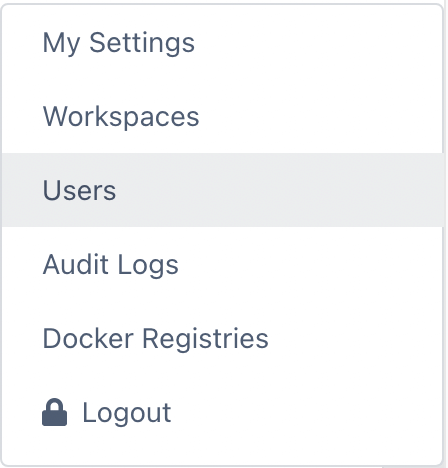Click the Logout text label
This screenshot has width=448, height=468.
click(x=127, y=413)
